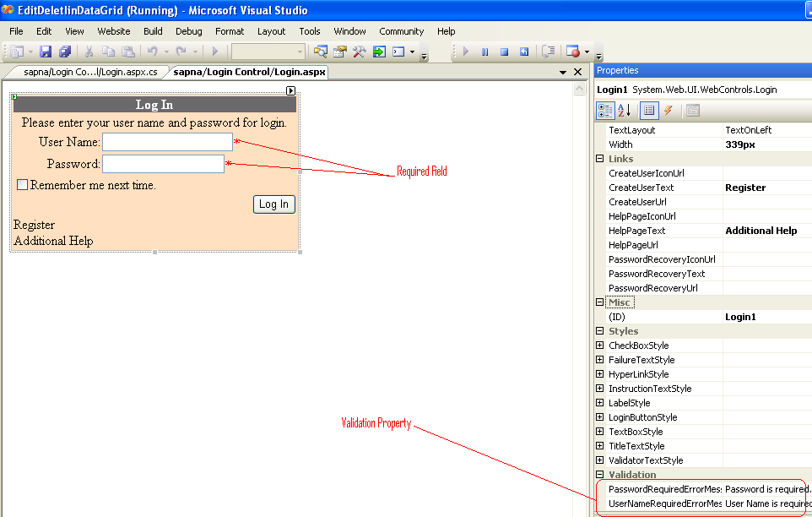Restart debugging from the debug toolbar

524,51
